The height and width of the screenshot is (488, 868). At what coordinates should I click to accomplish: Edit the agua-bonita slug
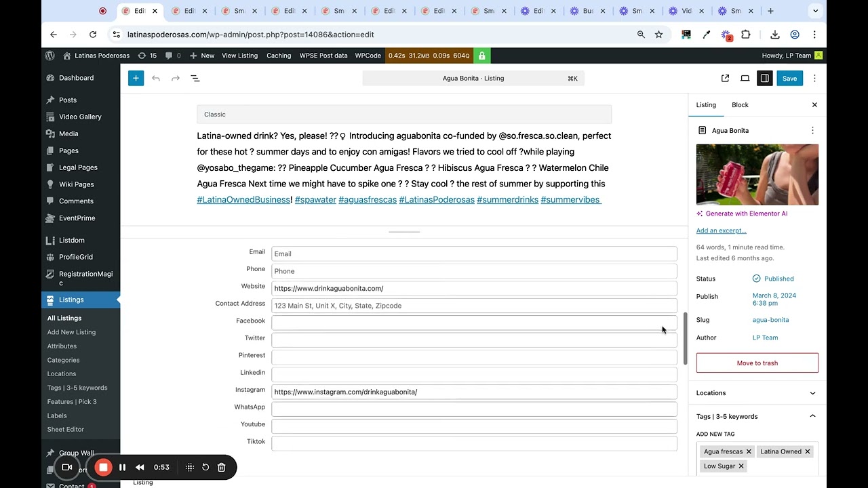(x=770, y=320)
